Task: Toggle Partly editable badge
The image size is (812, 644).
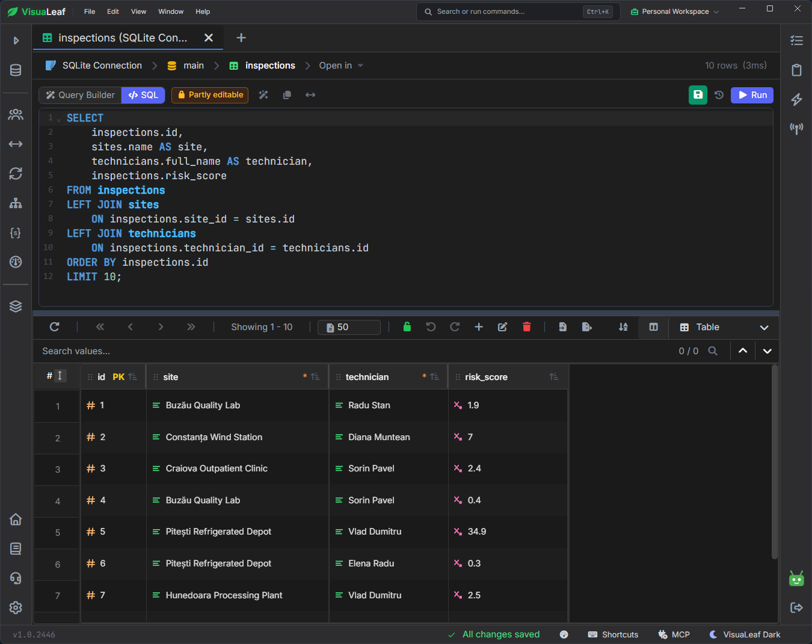Action: pyautogui.click(x=210, y=95)
